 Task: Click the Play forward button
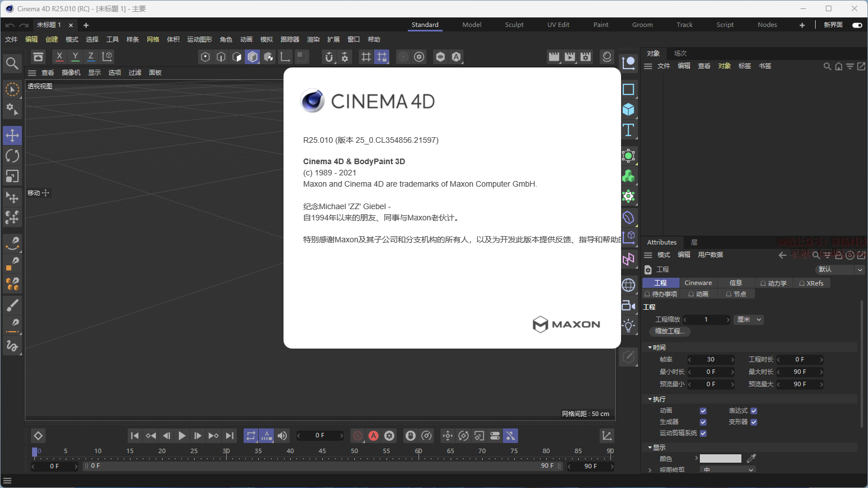pos(182,436)
